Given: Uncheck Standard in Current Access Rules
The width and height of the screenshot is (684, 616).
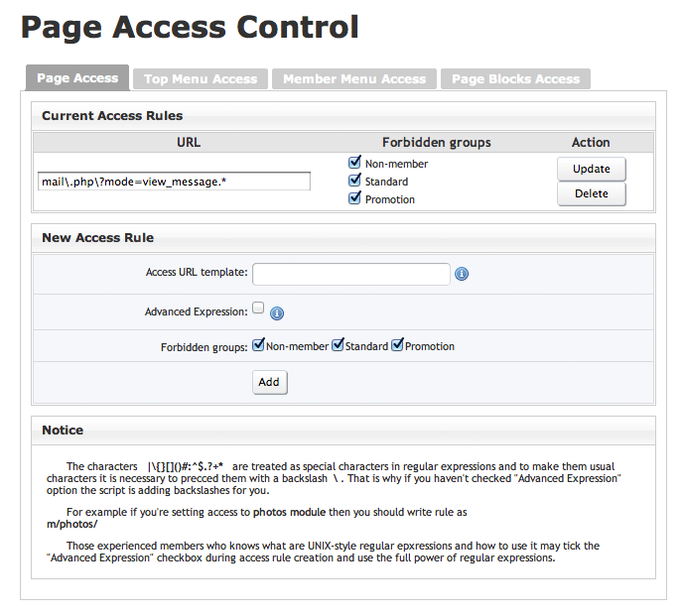Looking at the screenshot, I should click(x=354, y=181).
